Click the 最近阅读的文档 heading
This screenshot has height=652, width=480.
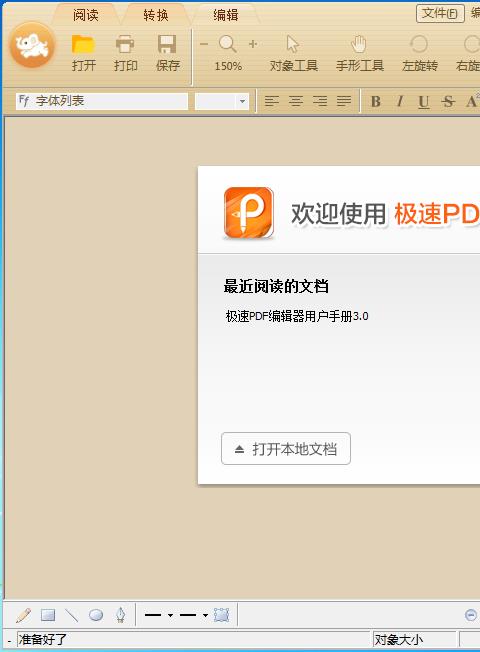[276, 286]
